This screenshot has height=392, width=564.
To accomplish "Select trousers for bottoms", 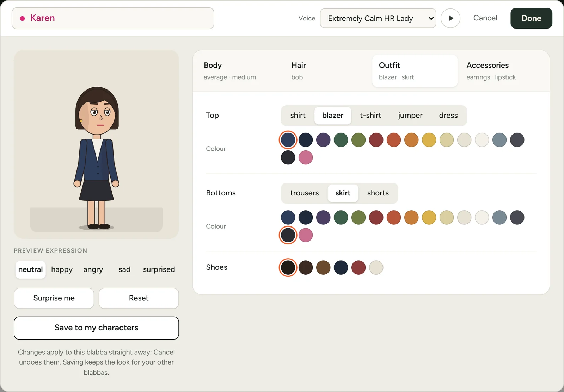I will coord(305,193).
